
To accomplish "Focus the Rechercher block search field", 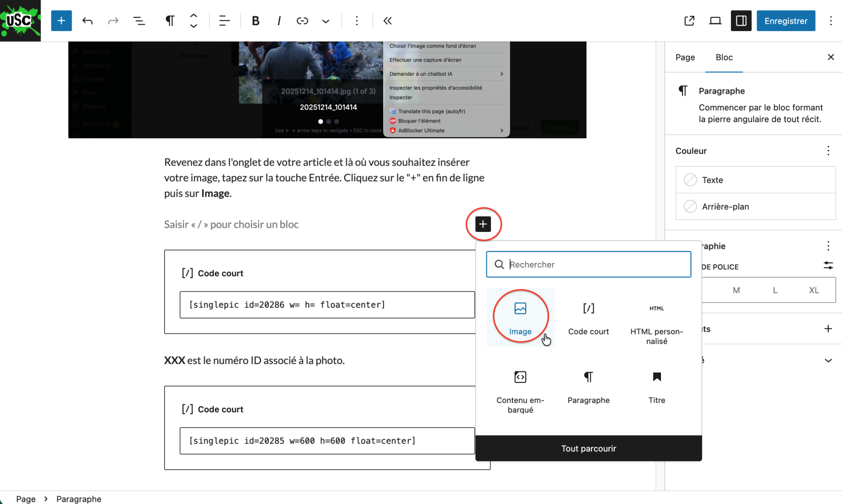I will 595,265.
